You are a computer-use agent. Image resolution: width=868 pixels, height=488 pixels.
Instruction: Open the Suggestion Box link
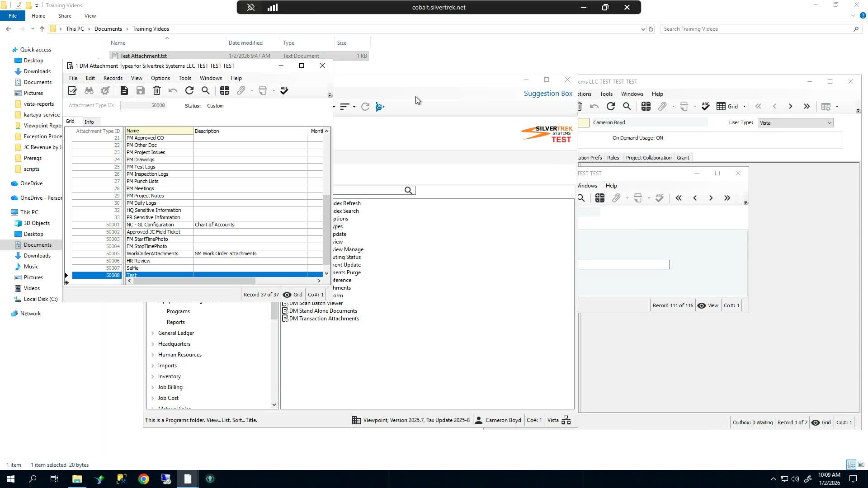[x=548, y=94]
